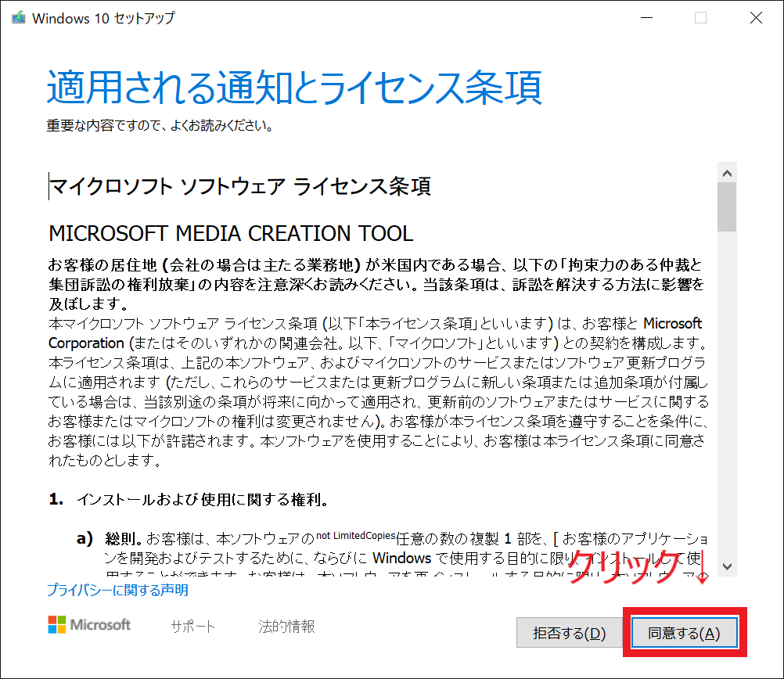Click the subtitle 重要な内容ですので、よくお読みください。

click(x=160, y=125)
